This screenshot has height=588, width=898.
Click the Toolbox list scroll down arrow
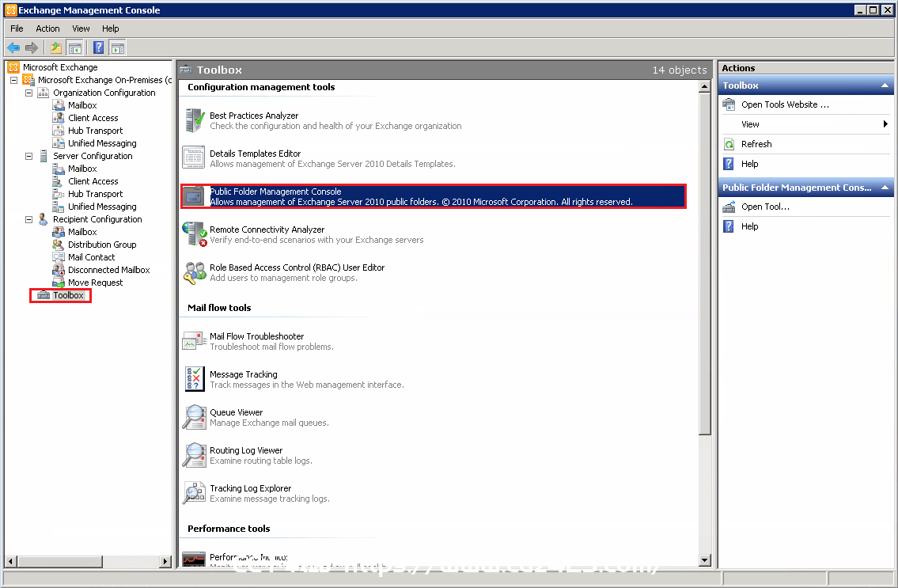coord(705,560)
